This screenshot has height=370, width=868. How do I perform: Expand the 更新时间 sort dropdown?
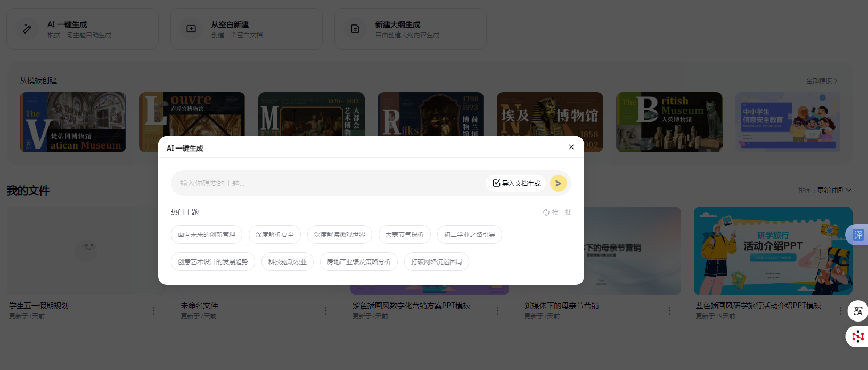pos(834,191)
